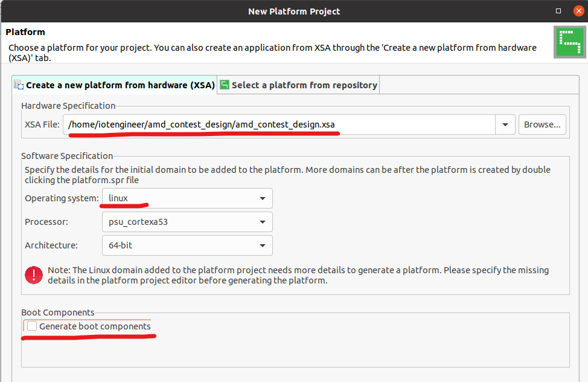This screenshot has width=588, height=382.
Task: Click the green platform wizard banner icon
Action: [x=569, y=42]
